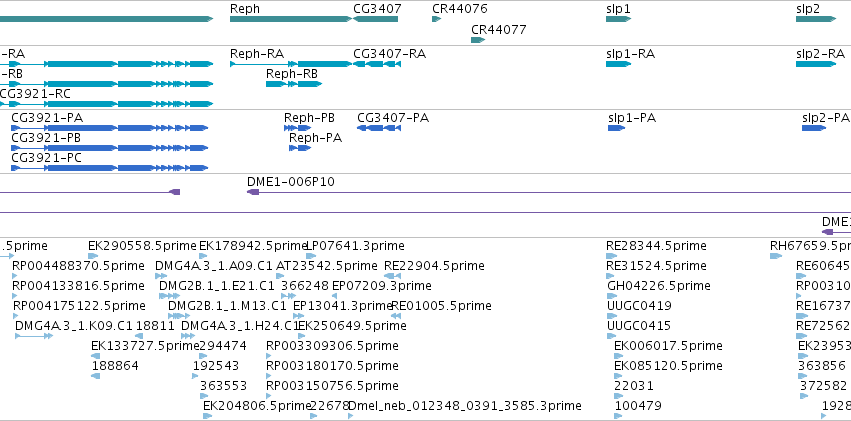Select the 100479 feature label
The image size is (851, 421).
[638, 407]
